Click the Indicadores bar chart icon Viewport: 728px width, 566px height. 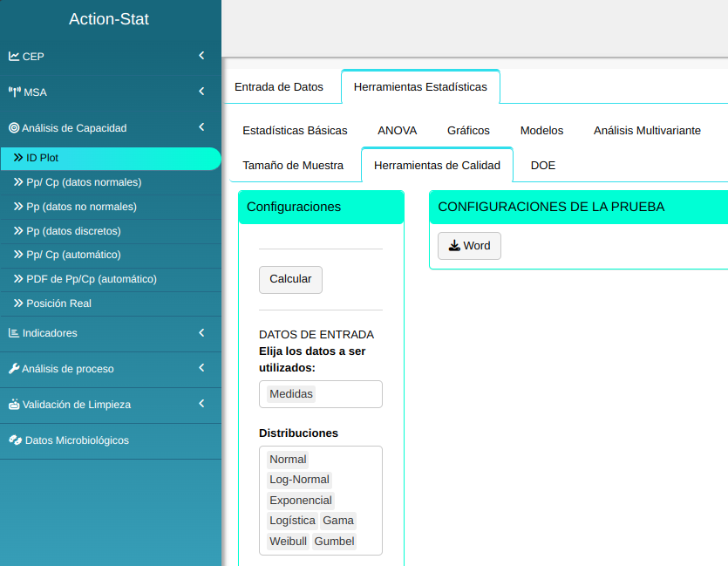[x=14, y=333]
